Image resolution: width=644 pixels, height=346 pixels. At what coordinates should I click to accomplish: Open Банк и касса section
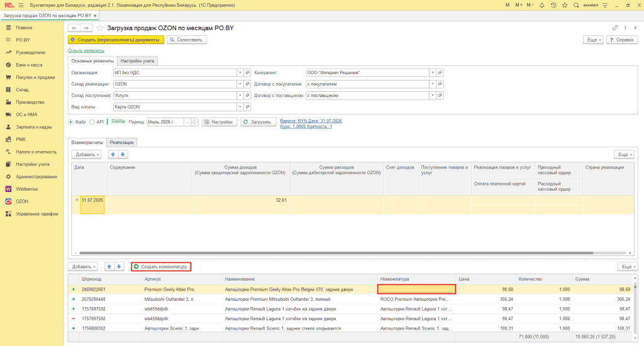pyautogui.click(x=29, y=65)
